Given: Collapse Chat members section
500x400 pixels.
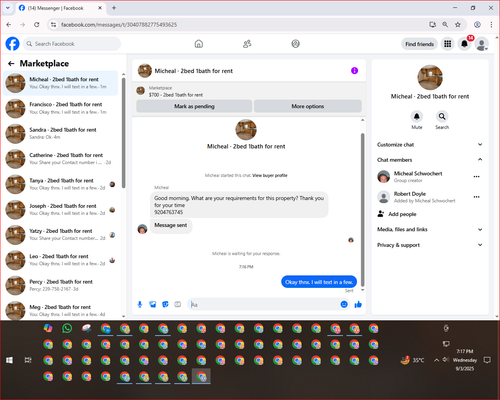Looking at the screenshot, I should 430,160.
